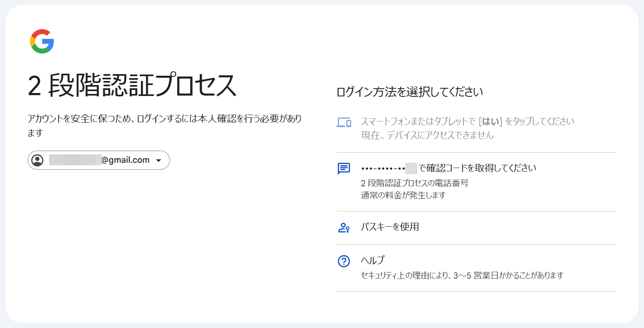Click the help question mark icon
This screenshot has height=328, width=644.
tap(344, 261)
